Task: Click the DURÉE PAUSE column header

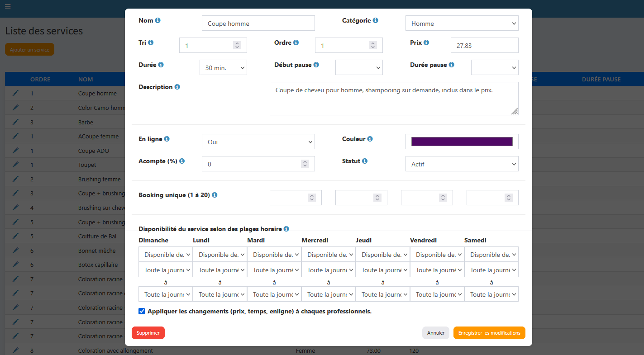Action: [x=601, y=79]
